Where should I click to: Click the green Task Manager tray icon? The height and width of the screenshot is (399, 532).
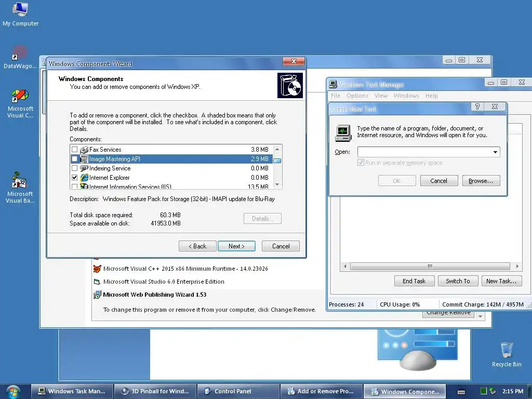(x=484, y=391)
